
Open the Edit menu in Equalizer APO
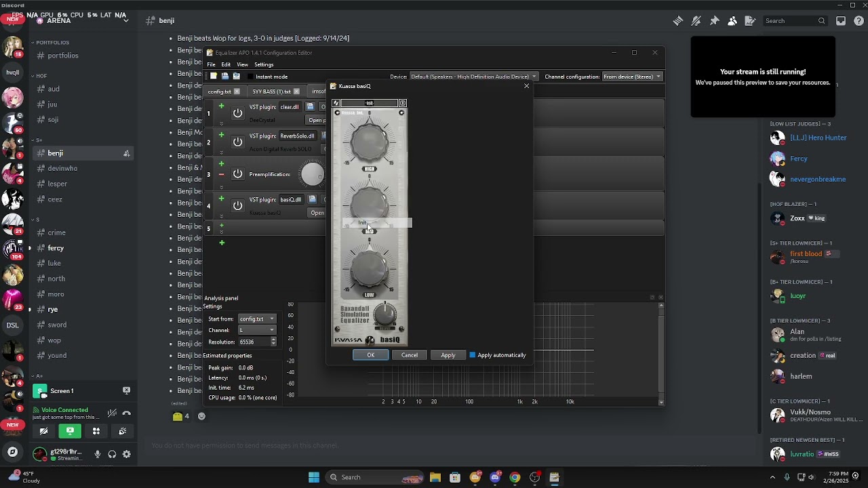(x=226, y=64)
